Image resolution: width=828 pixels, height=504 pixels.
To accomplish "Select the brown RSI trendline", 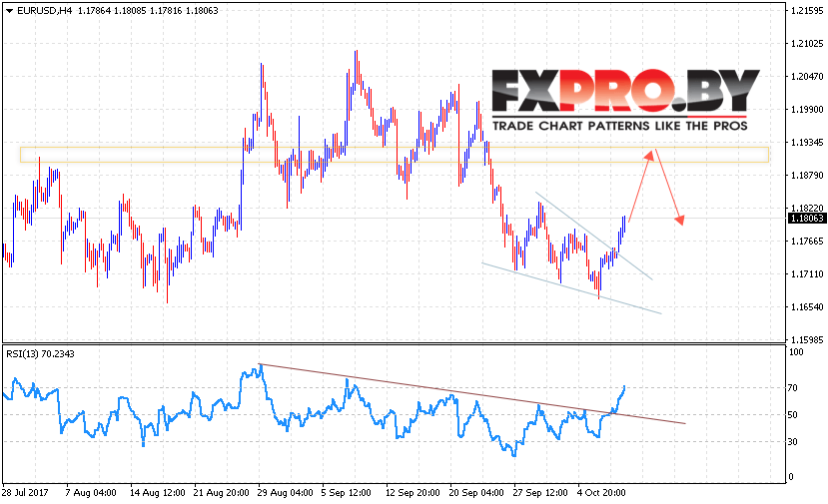I will [472, 393].
